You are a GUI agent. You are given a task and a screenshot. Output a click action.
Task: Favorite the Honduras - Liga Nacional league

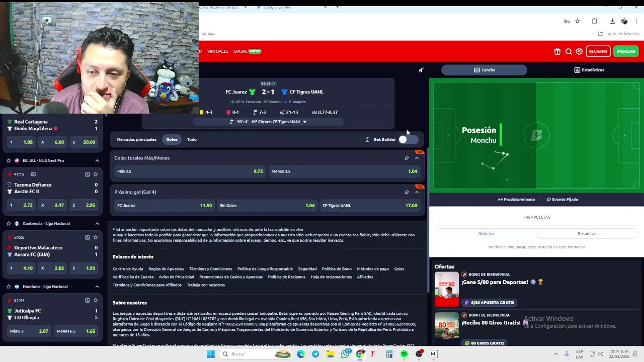coord(9,287)
